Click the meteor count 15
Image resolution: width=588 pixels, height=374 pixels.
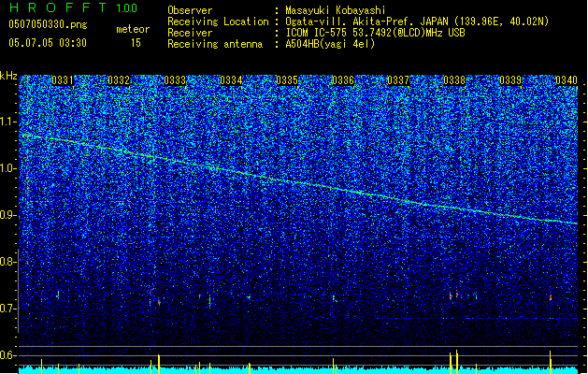136,43
